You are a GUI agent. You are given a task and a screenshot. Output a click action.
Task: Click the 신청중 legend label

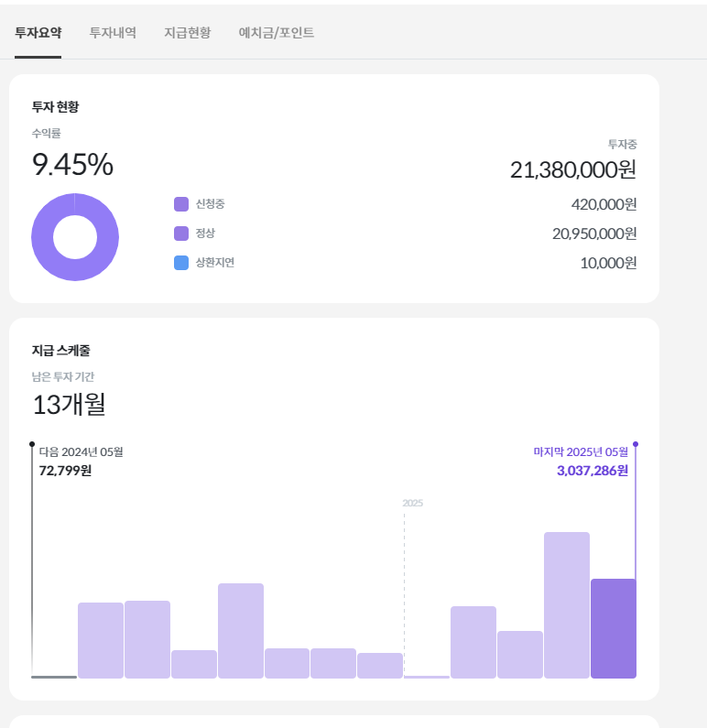[211, 204]
